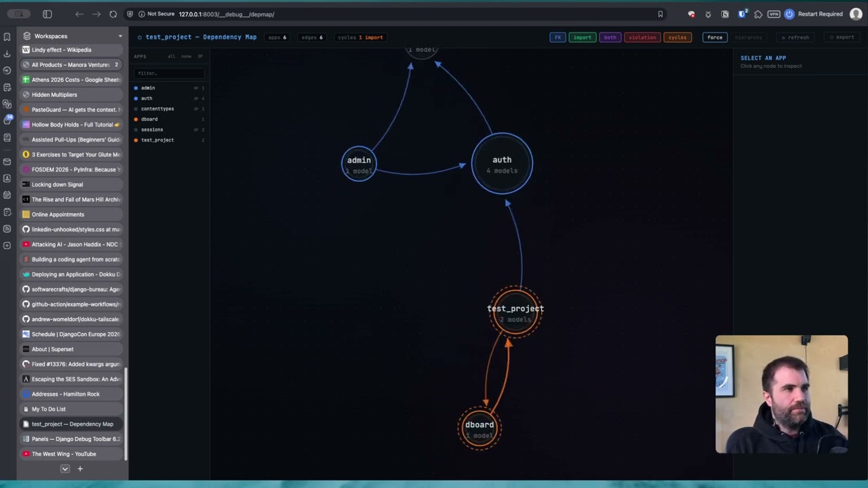Select all apps with the 'all' link
The image size is (868, 488).
tap(171, 56)
